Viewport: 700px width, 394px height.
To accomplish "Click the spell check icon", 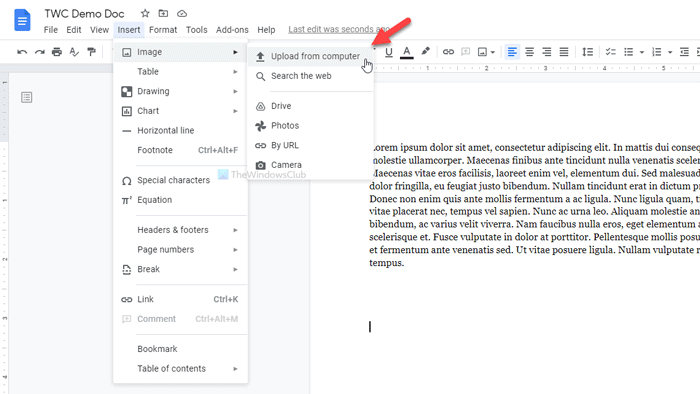I will (74, 52).
